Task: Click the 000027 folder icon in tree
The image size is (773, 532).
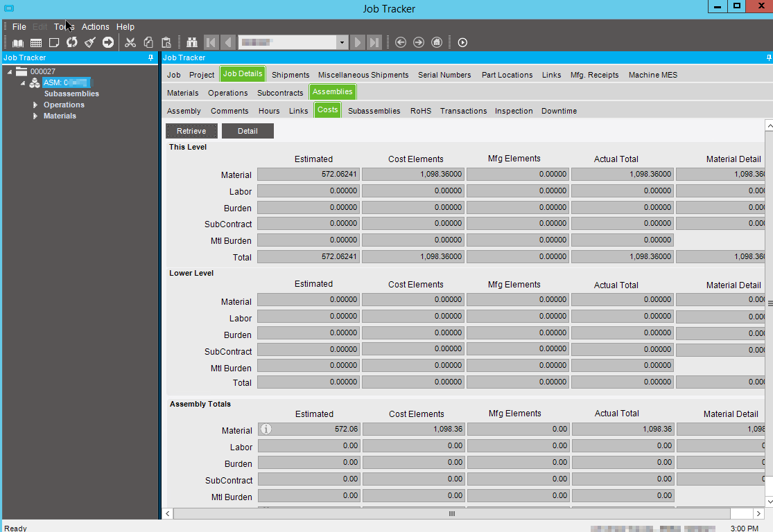Action: click(x=21, y=71)
